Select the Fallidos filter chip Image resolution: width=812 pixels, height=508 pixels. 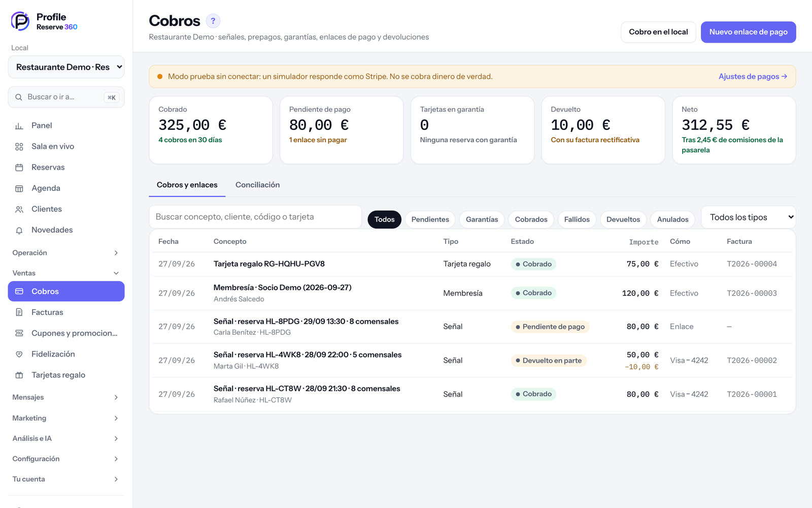click(x=577, y=219)
